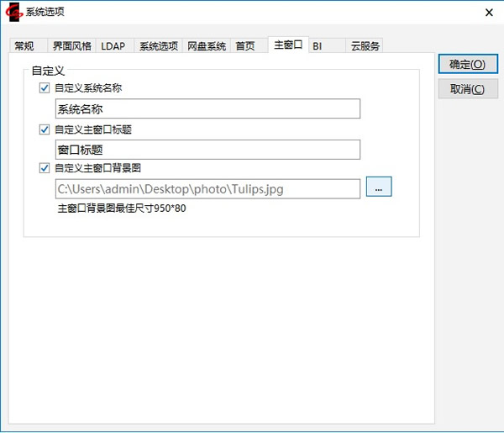Image resolution: width=504 pixels, height=433 pixels.
Task: Click the app logo in title bar
Action: (13, 12)
